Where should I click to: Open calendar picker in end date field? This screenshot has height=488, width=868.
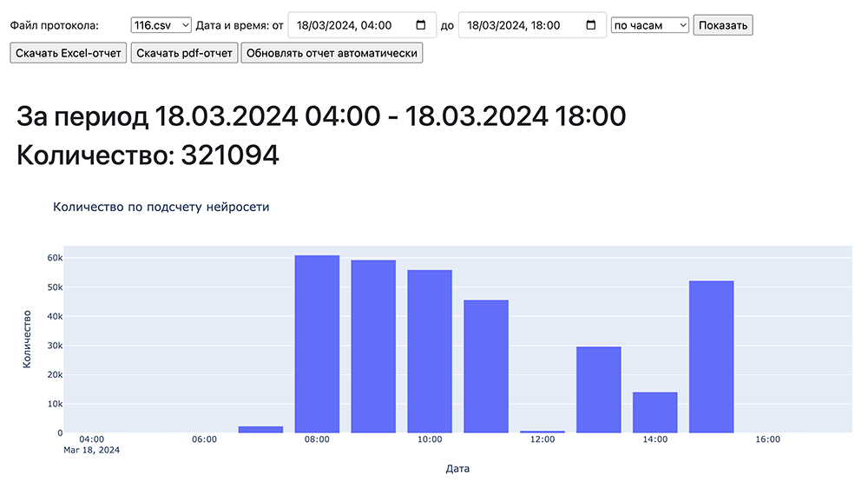pyautogui.click(x=591, y=25)
